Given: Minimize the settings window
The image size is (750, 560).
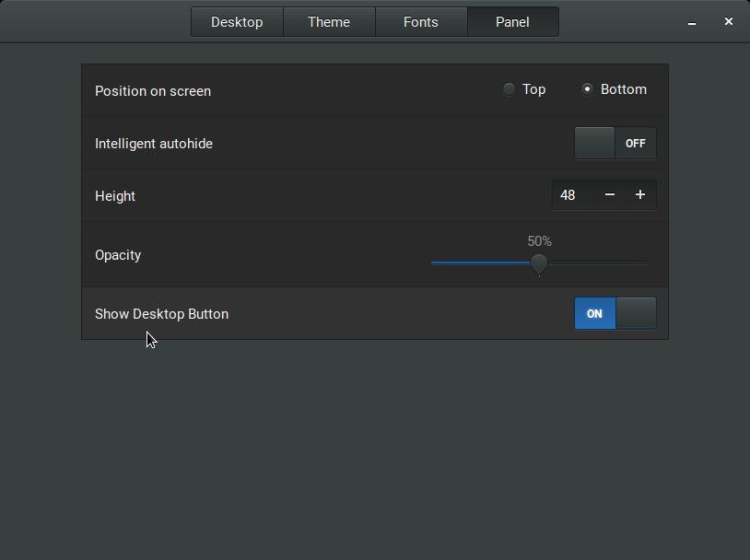Looking at the screenshot, I should click(x=692, y=22).
